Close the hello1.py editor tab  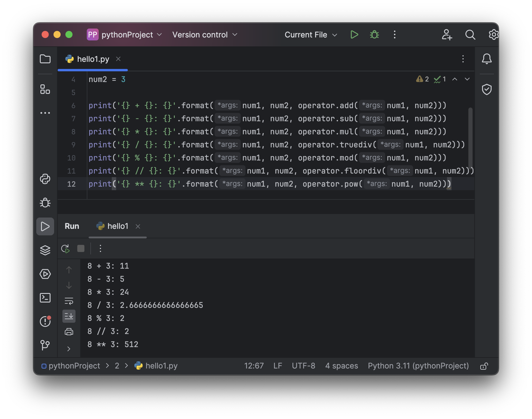click(x=118, y=59)
